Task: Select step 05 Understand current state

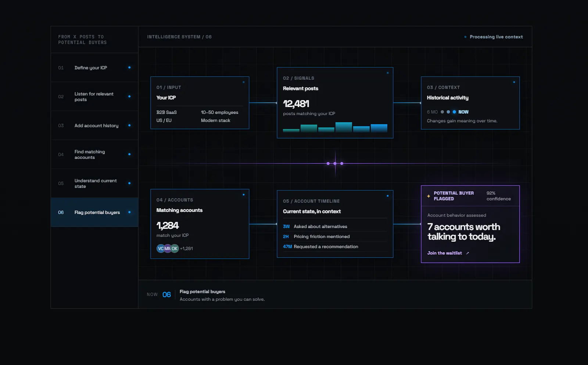Action: click(x=94, y=184)
